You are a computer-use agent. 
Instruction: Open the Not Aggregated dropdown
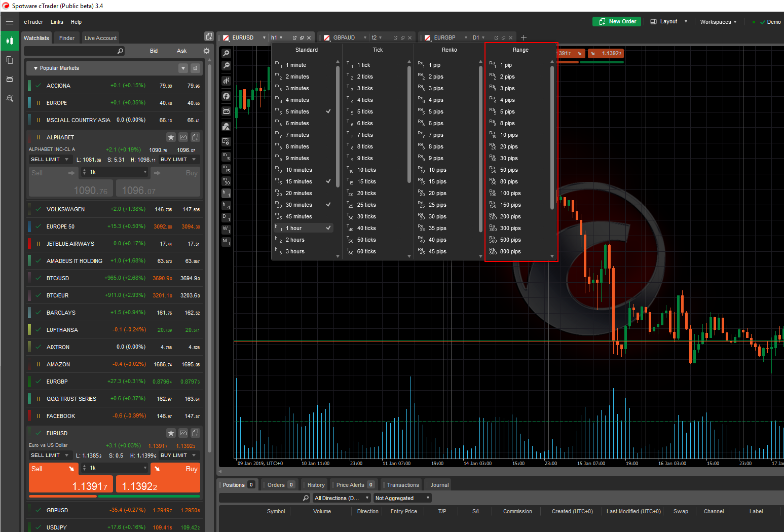pyautogui.click(x=403, y=498)
